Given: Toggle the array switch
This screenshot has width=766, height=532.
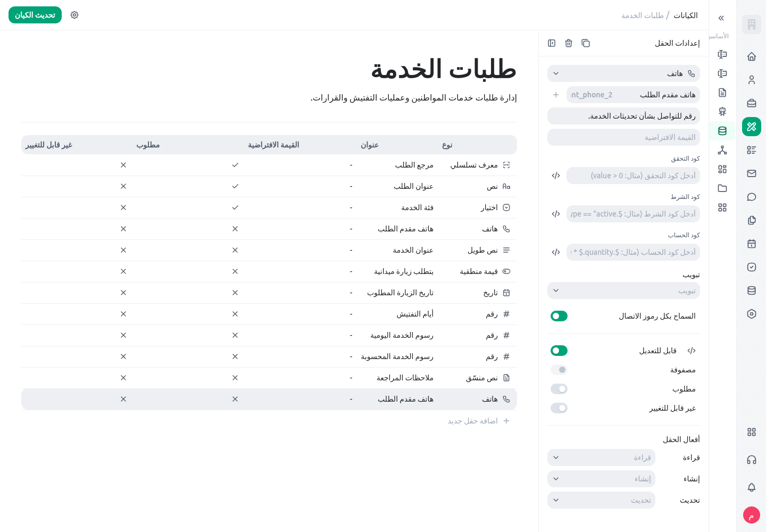Looking at the screenshot, I should click(559, 370).
